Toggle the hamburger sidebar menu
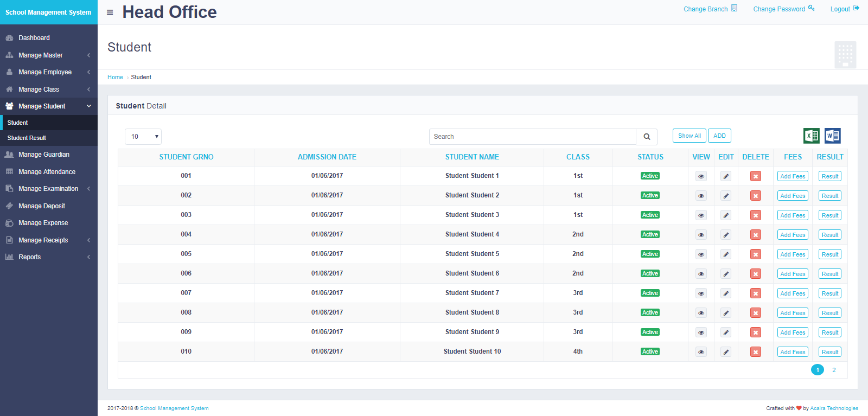Image resolution: width=868 pixels, height=416 pixels. point(110,12)
